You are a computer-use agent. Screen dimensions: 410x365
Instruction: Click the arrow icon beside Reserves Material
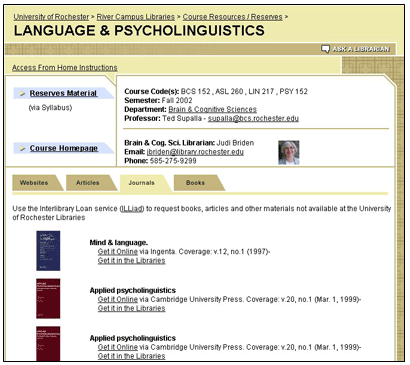coord(22,94)
